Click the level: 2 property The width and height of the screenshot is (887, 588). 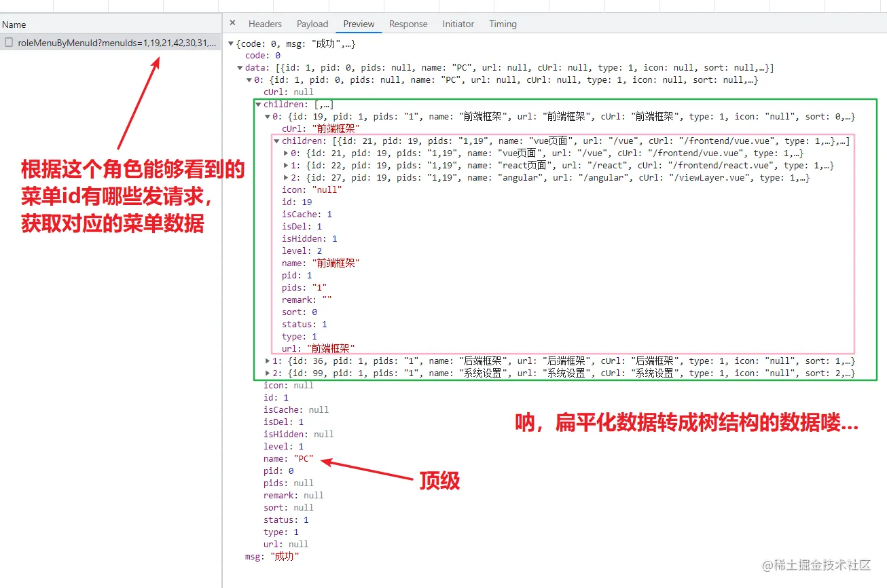302,251
